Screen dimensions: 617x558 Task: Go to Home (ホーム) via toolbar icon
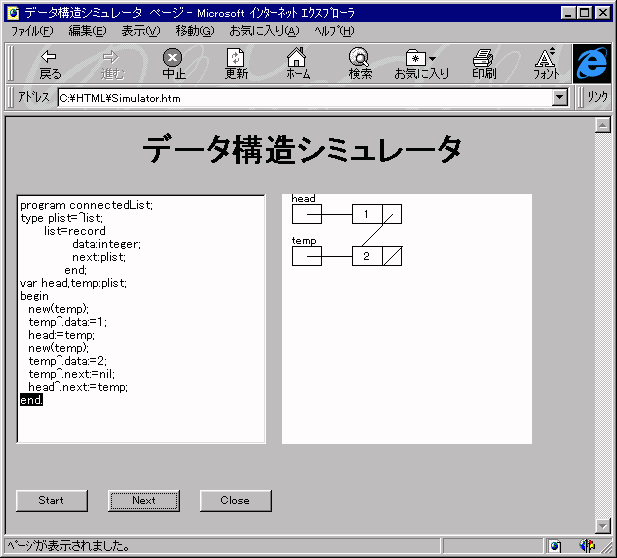[297, 64]
